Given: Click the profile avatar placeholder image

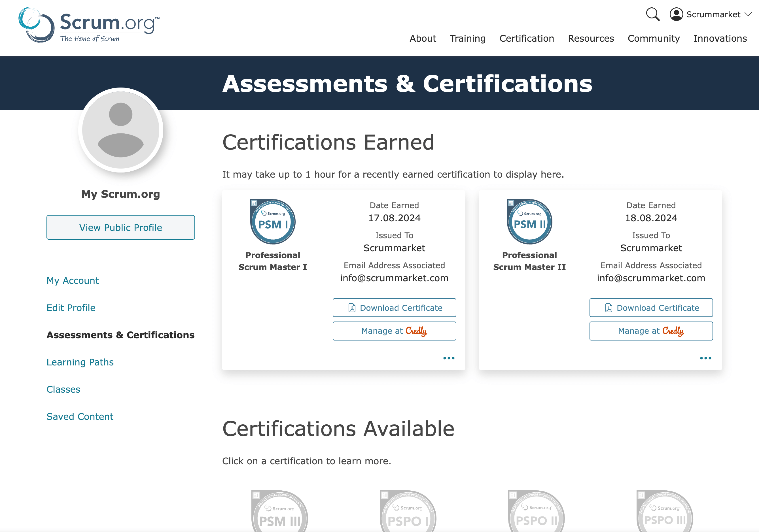Looking at the screenshot, I should pos(121,130).
